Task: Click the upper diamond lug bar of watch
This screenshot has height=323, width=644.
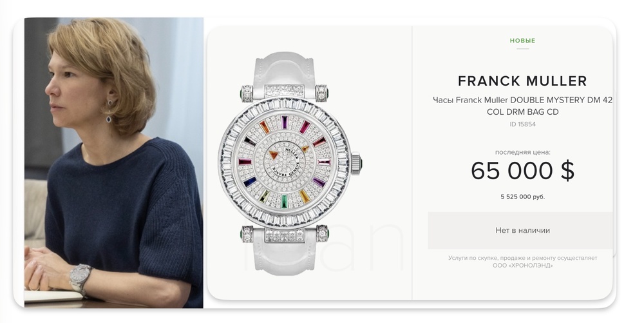Action: pos(284,92)
